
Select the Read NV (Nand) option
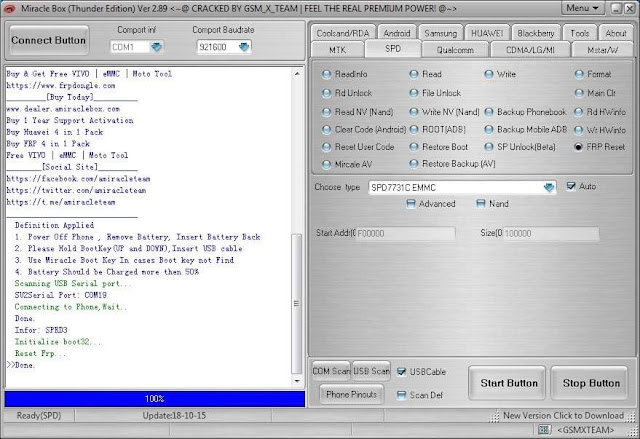(x=358, y=112)
